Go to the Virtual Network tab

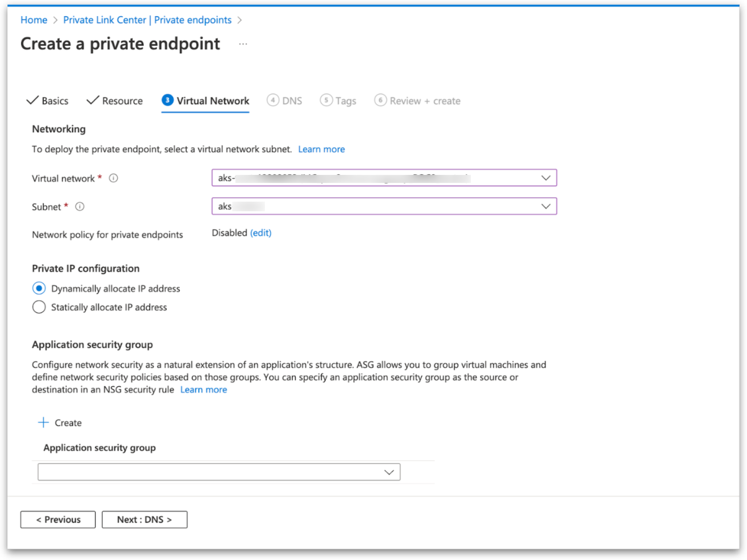(212, 101)
